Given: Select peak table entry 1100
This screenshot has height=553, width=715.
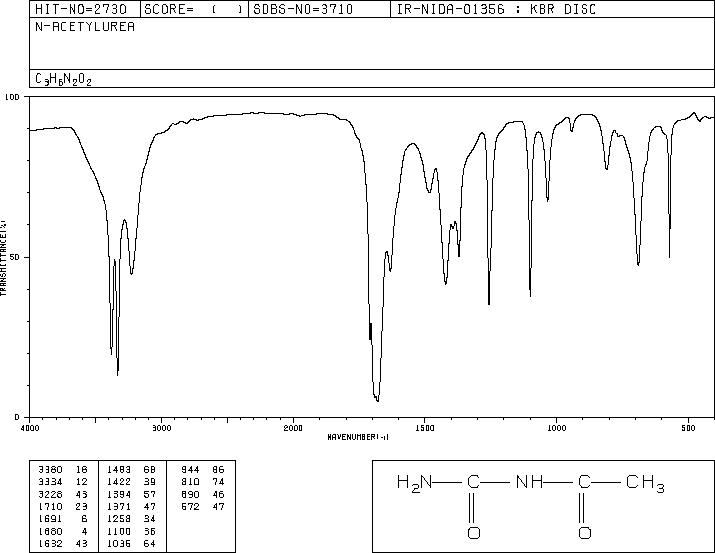Looking at the screenshot, I should [x=119, y=531].
